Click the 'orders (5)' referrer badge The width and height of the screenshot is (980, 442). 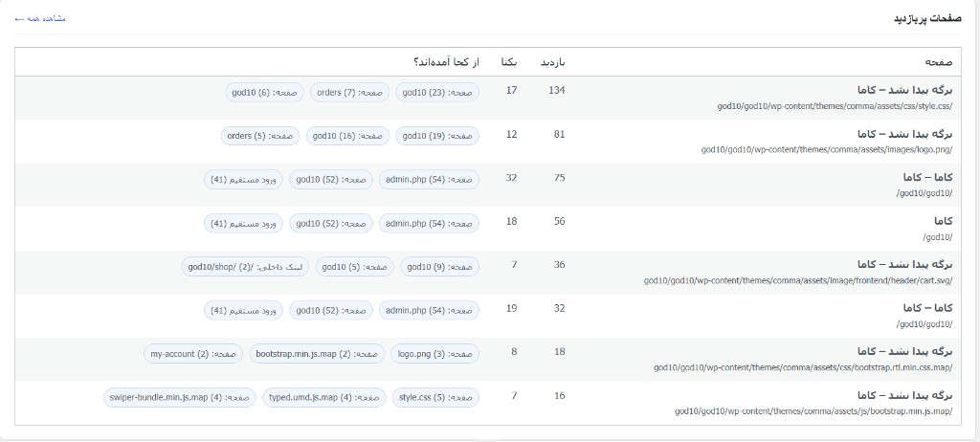(x=260, y=136)
